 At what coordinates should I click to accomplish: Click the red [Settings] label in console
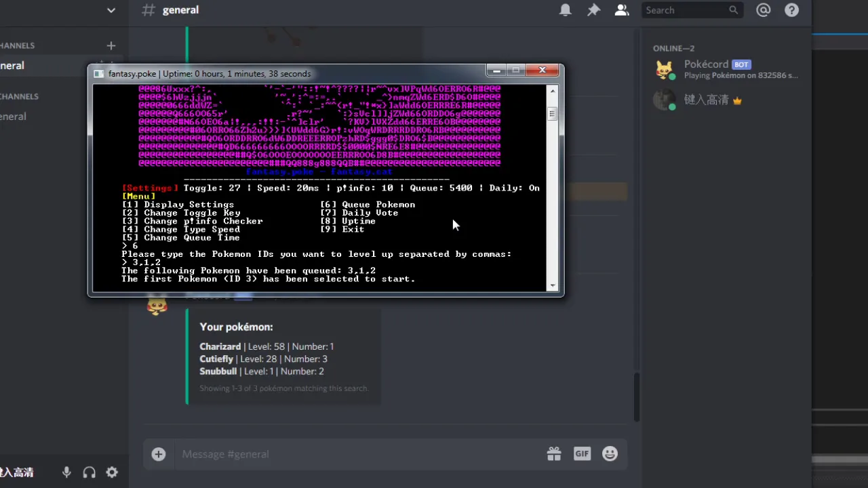tap(150, 188)
